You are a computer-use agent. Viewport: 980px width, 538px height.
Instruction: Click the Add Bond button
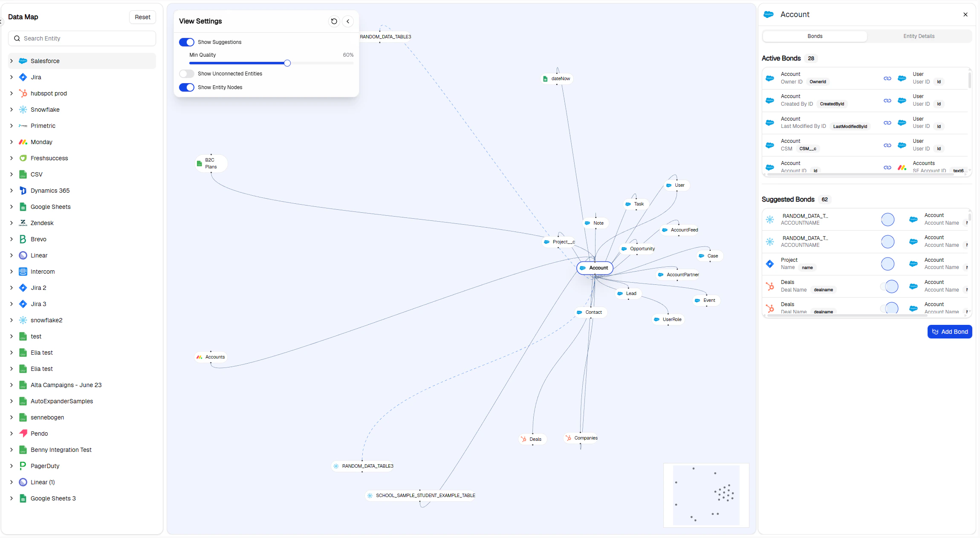coord(949,332)
